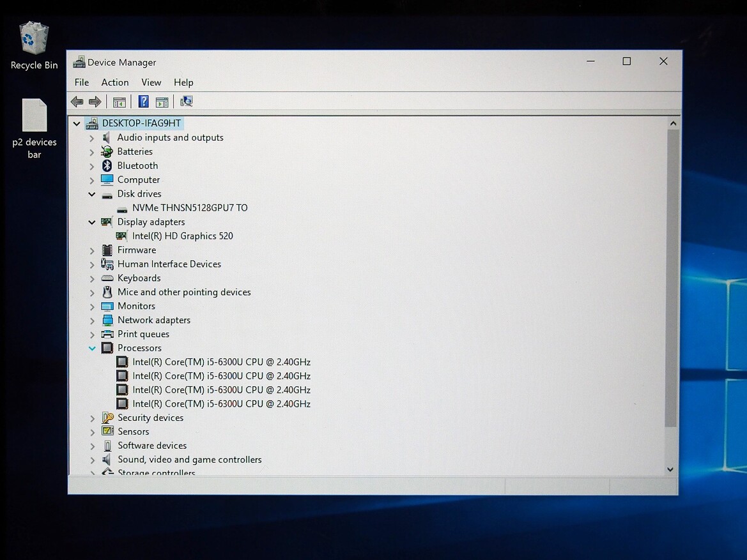
Task: Click the Network adapters category icon
Action: tap(107, 320)
